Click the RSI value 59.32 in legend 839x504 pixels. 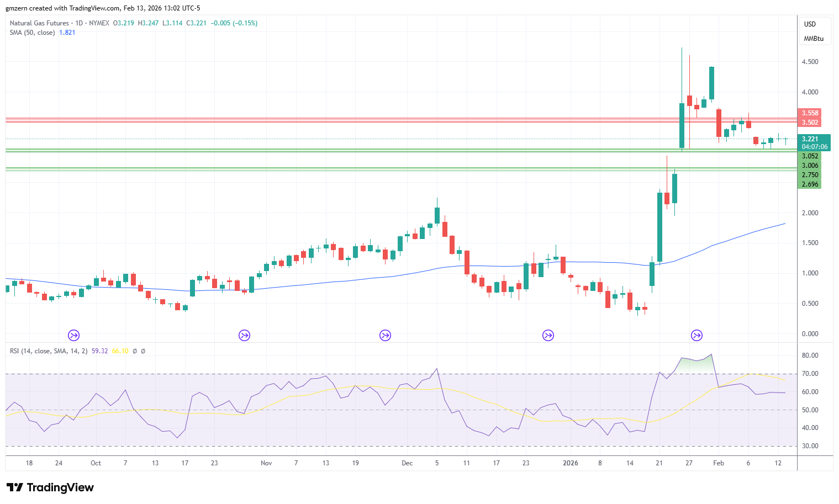99,351
